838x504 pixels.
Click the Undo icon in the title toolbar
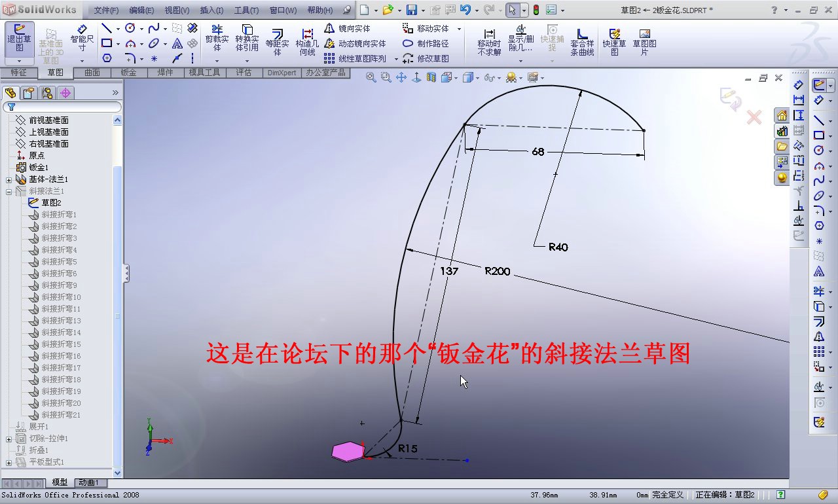465,10
